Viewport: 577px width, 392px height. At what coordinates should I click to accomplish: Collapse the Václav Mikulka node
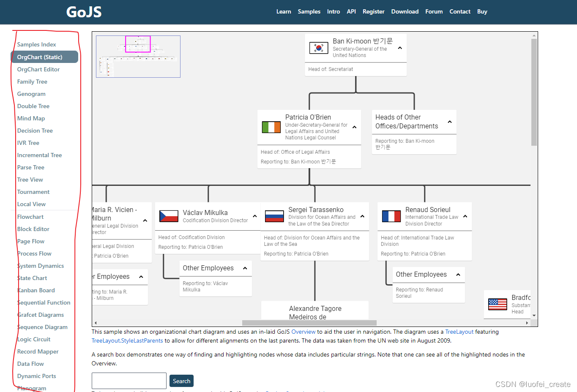[x=255, y=216]
